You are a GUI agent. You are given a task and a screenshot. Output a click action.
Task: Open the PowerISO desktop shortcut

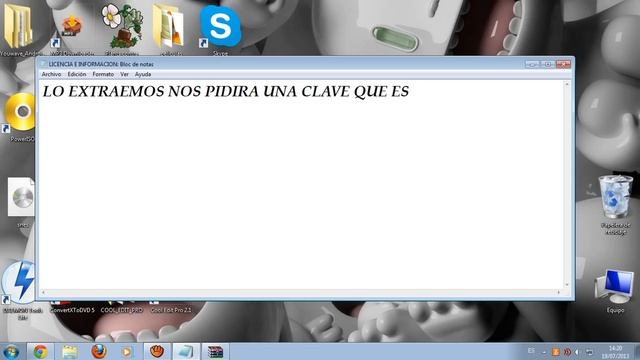tap(18, 116)
